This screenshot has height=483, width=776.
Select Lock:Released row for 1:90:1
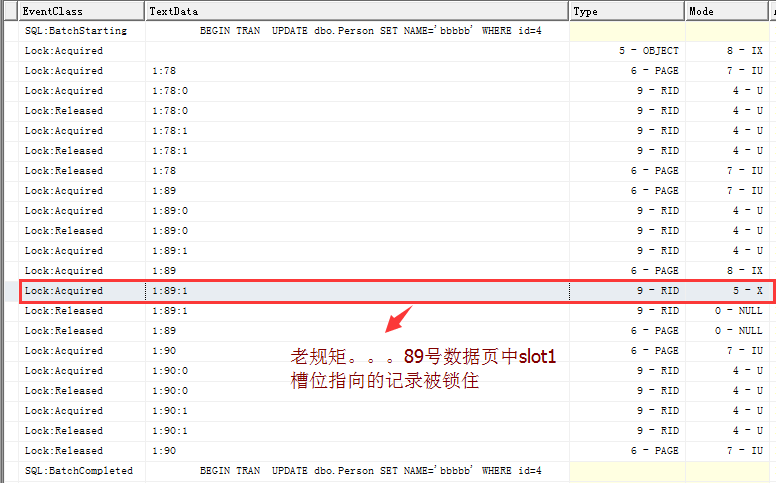point(394,431)
